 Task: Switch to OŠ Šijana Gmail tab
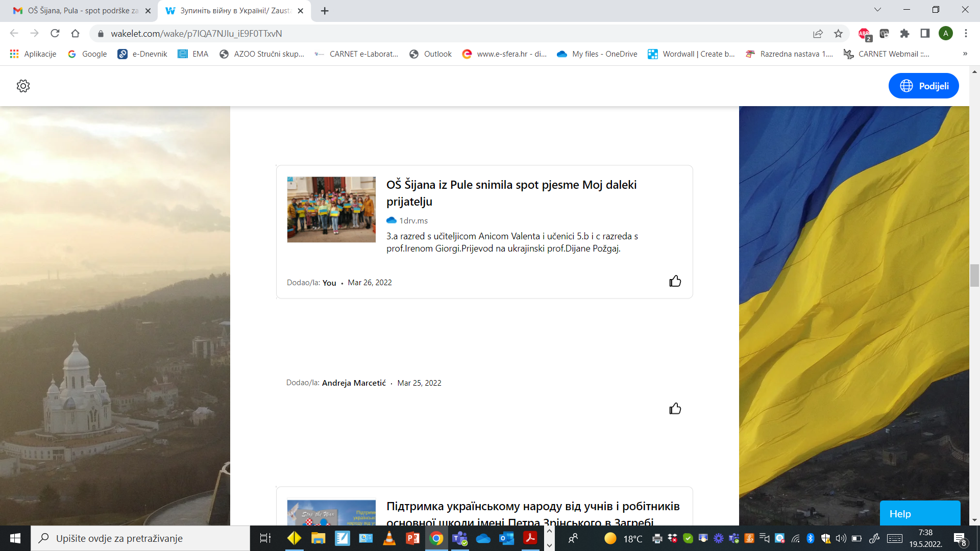pyautogui.click(x=82, y=11)
